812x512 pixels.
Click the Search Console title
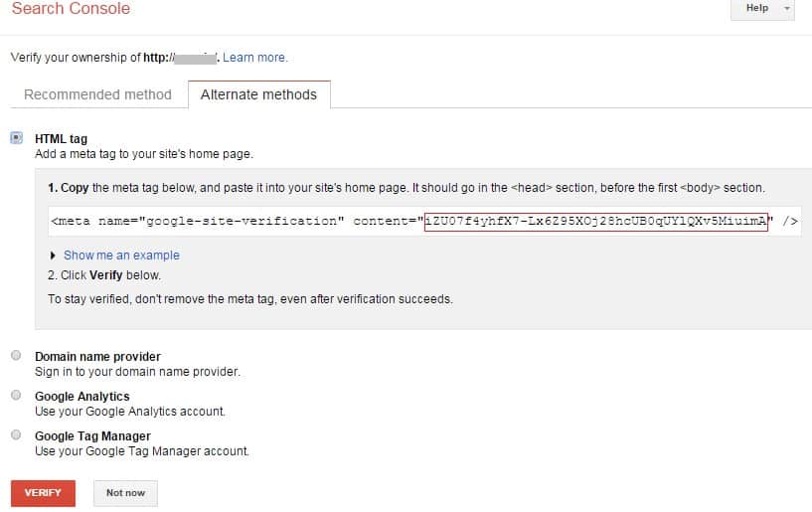(x=71, y=8)
